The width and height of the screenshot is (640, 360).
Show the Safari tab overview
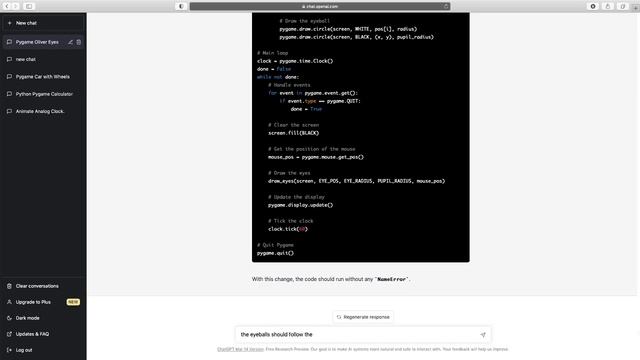[x=622, y=6]
